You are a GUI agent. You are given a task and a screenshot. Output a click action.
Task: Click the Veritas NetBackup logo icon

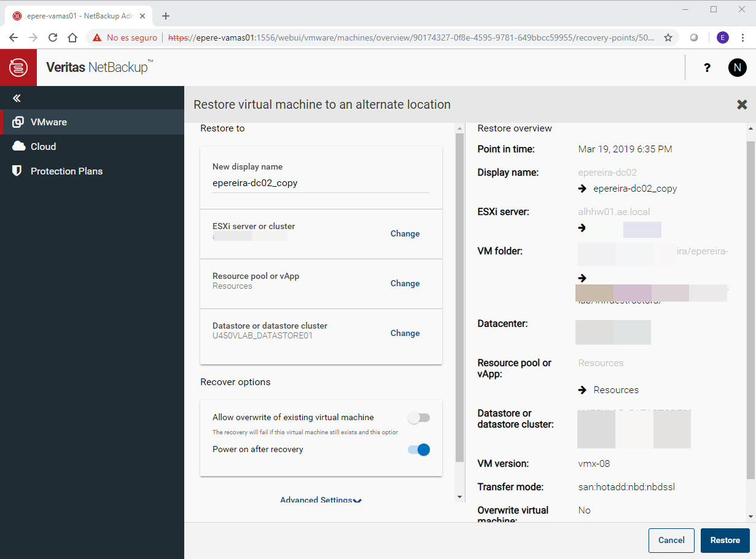click(x=18, y=68)
